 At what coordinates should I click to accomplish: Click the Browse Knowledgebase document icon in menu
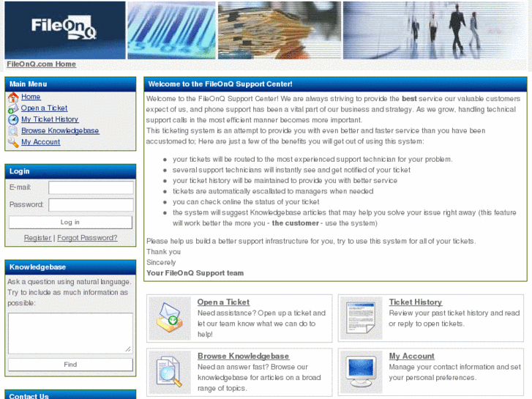pos(13,131)
